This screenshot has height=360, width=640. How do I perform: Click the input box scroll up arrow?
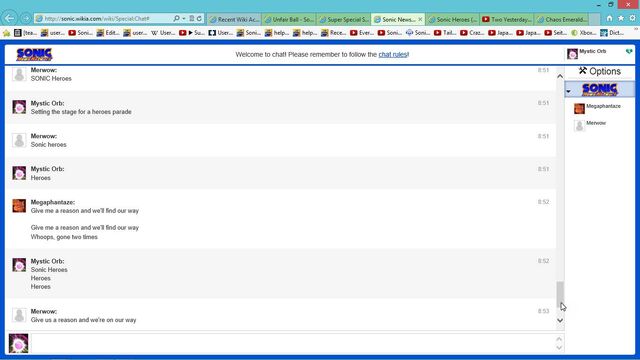click(x=559, y=339)
